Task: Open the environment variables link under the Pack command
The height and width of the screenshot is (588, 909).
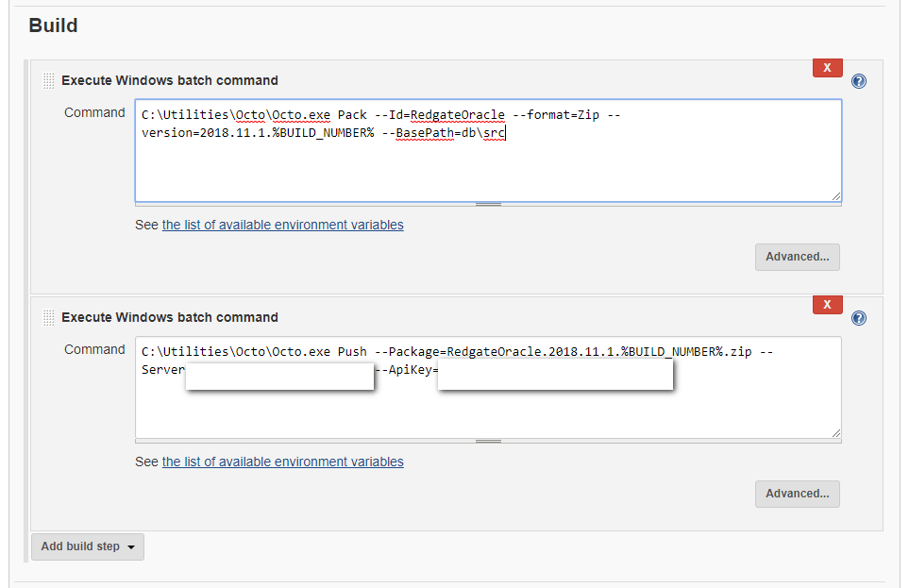Action: point(282,225)
